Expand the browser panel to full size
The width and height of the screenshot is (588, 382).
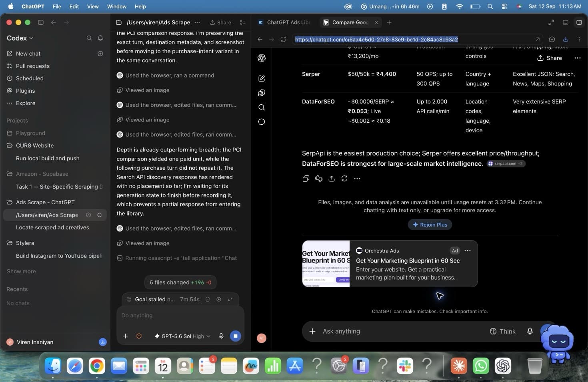point(551,22)
